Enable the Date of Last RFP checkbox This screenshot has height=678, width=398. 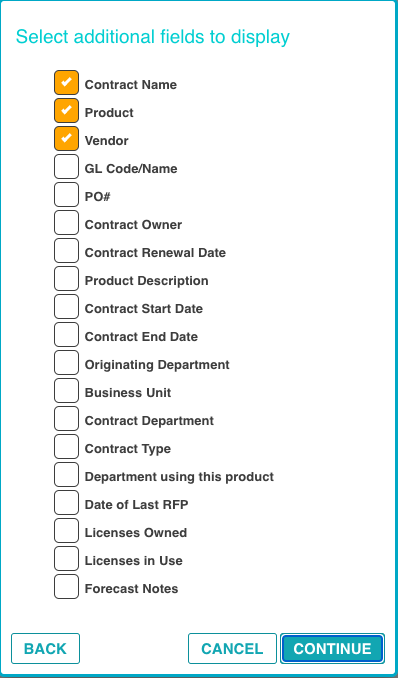[x=66, y=503]
